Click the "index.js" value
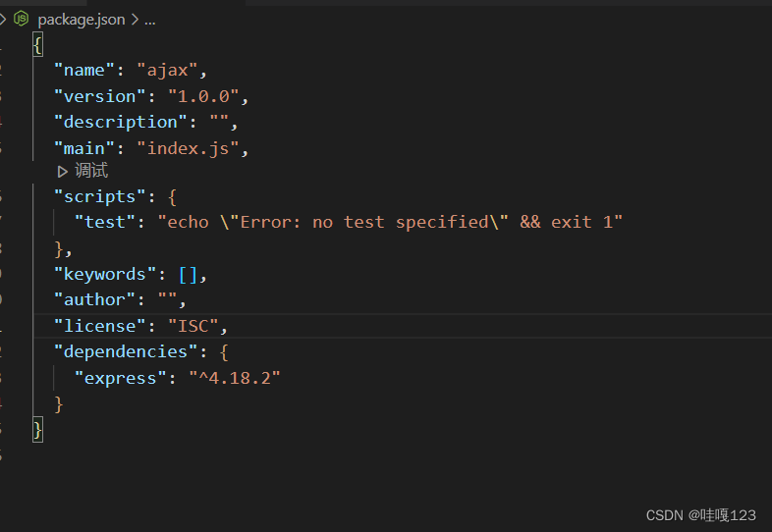Screen dimensions: 772x532 pyautogui.click(x=188, y=148)
